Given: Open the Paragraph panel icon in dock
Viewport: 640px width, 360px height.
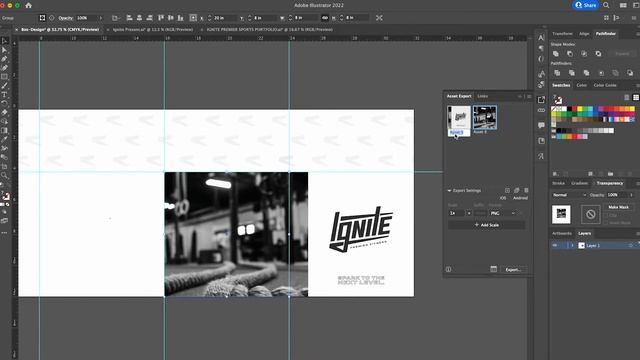Looking at the screenshot, I should [x=541, y=49].
